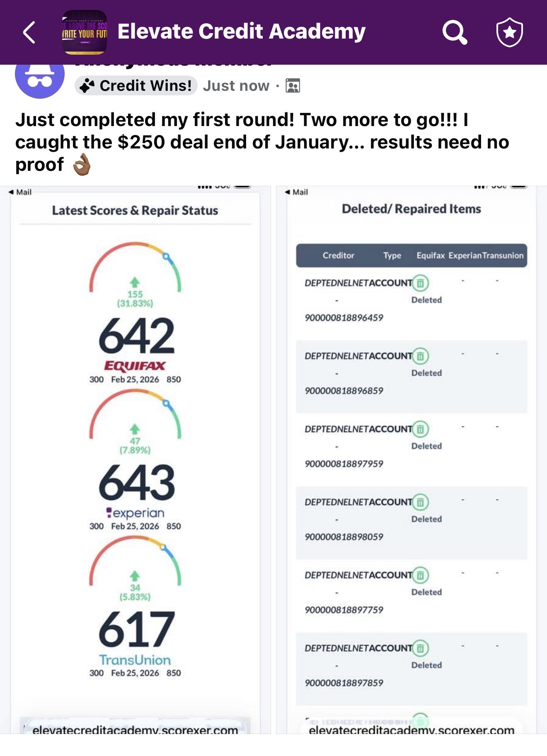Tap the deleted trash icon for account 900000818897859
The height and width of the screenshot is (756, 547).
click(x=420, y=648)
